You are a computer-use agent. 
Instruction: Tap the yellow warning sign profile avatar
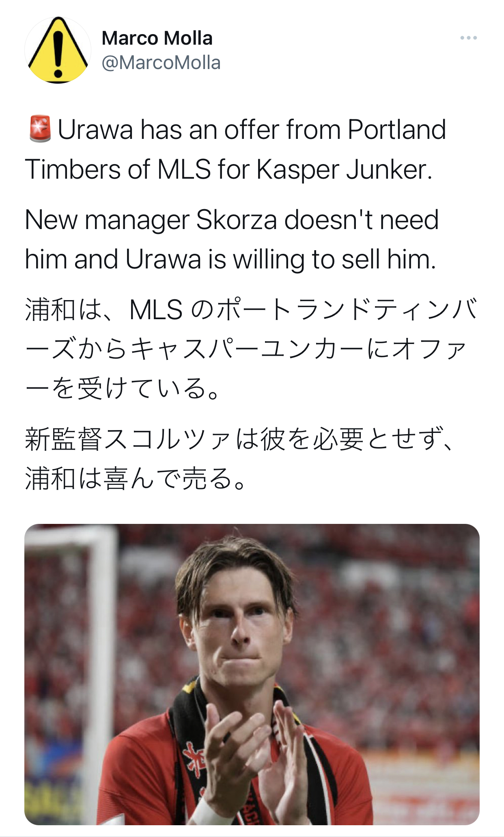(58, 50)
